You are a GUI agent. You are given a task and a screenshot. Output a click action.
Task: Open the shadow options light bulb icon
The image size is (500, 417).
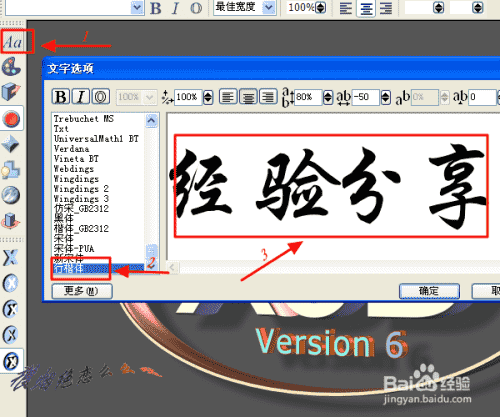[x=11, y=170]
